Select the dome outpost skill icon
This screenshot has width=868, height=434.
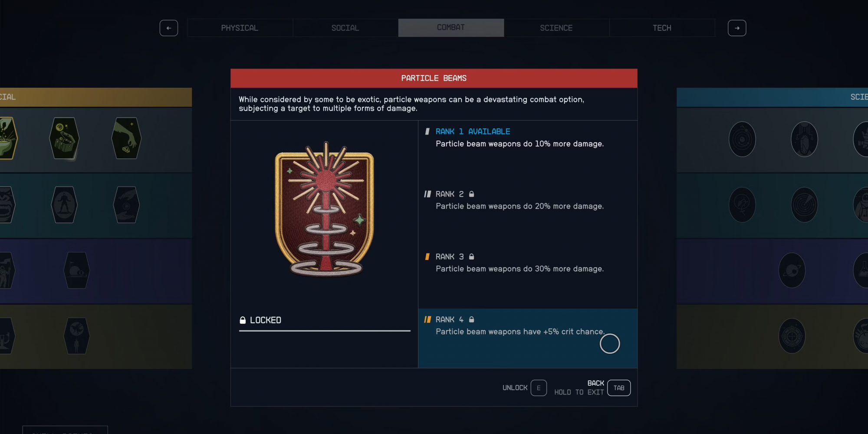point(77,270)
